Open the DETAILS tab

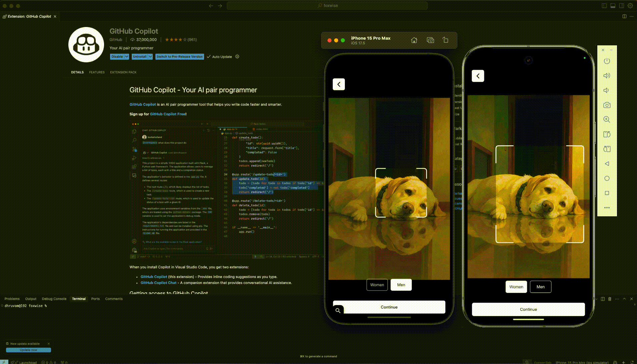[77, 72]
